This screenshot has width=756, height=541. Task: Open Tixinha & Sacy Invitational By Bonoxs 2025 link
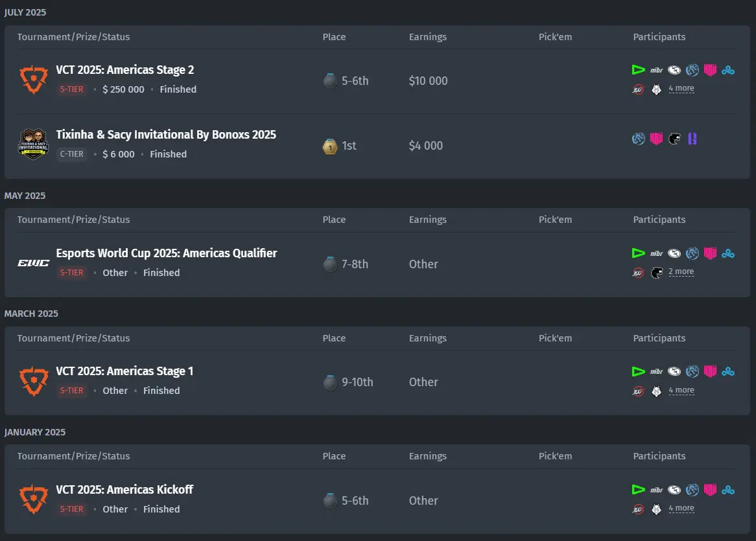[166, 135]
